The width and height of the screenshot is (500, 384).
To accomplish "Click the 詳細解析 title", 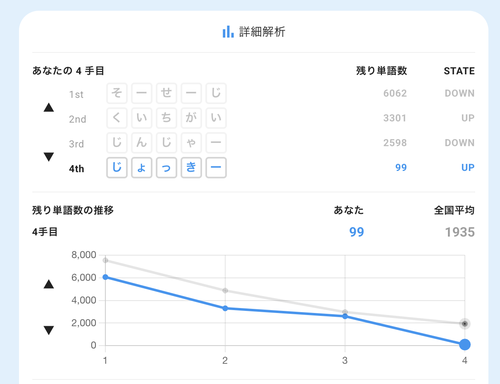I will pyautogui.click(x=262, y=32).
